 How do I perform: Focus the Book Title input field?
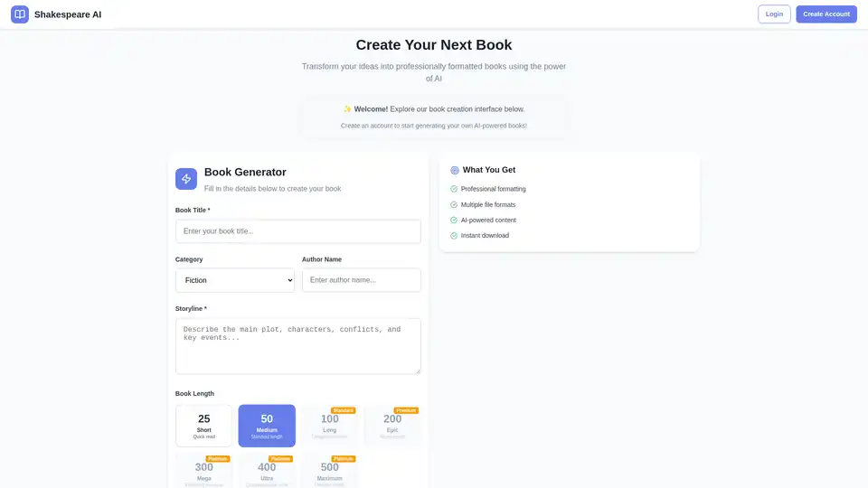(x=297, y=231)
